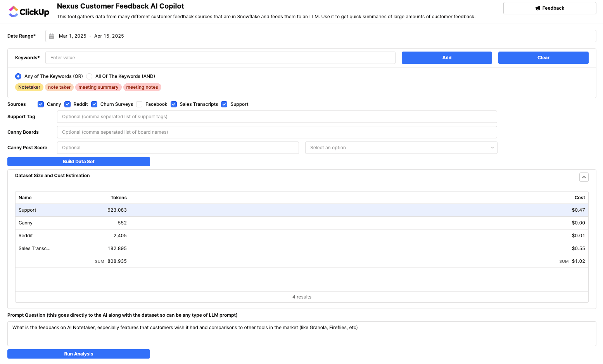Image resolution: width=603 pixels, height=364 pixels.
Task: Click Build Data Set
Action: click(x=78, y=161)
